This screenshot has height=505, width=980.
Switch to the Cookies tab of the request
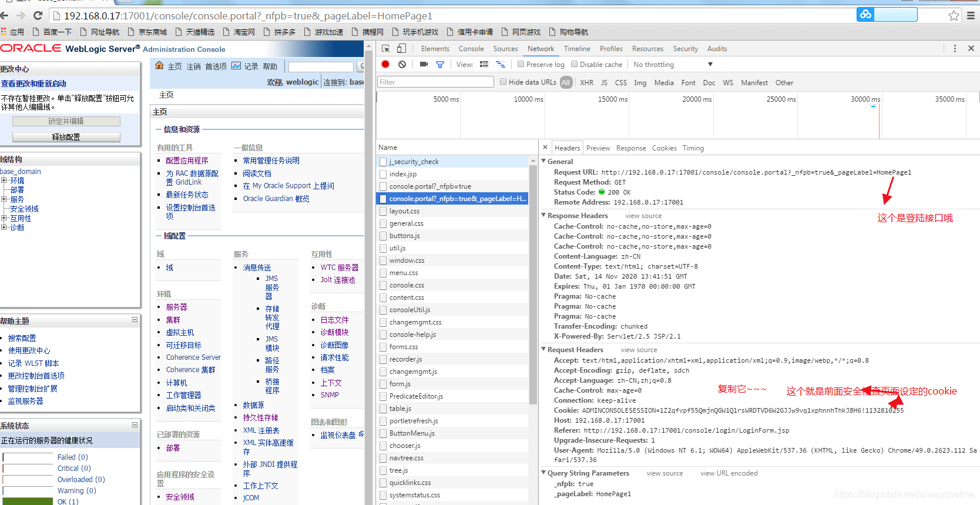tap(664, 148)
